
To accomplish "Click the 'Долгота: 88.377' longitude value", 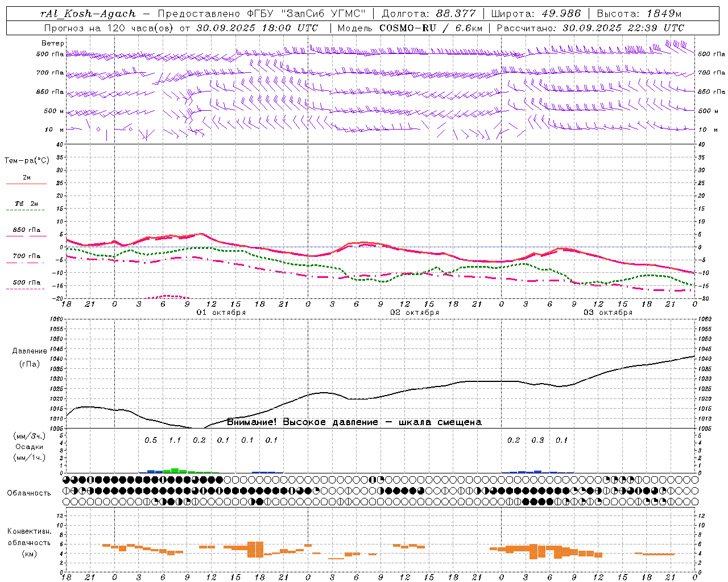I will (x=428, y=14).
